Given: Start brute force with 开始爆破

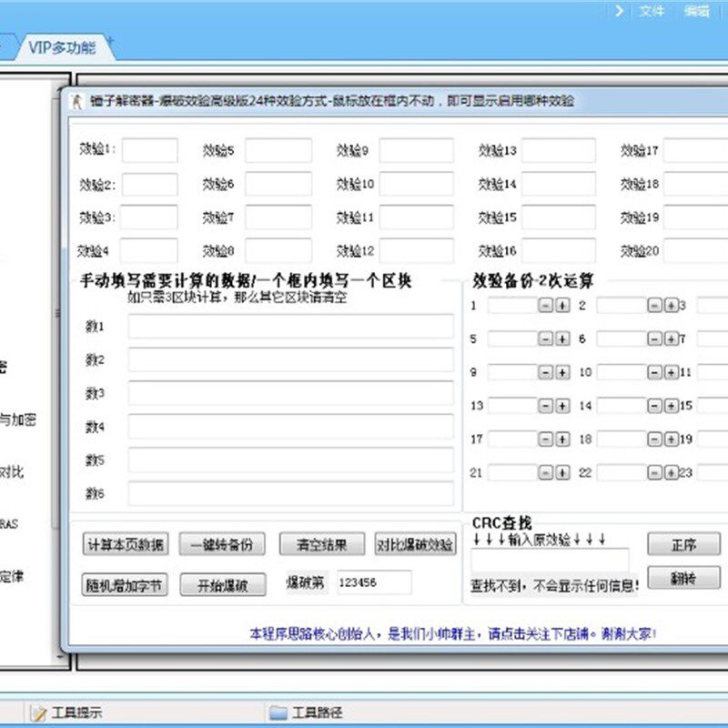Looking at the screenshot, I should coord(223,585).
